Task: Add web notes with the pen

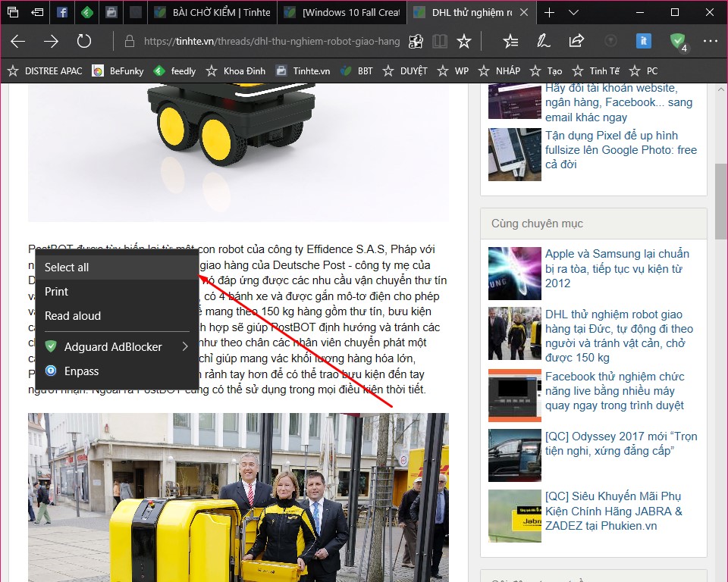Action: point(543,42)
